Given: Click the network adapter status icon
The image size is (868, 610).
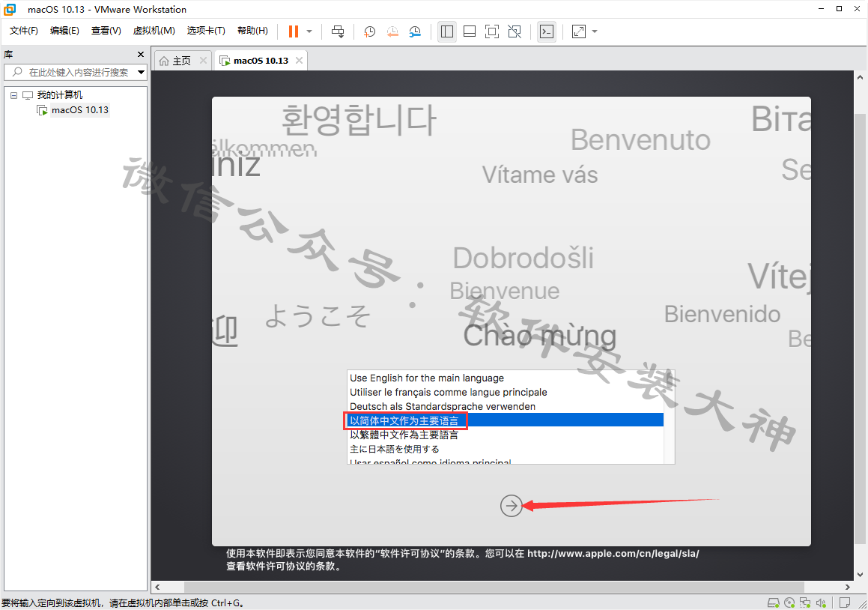Looking at the screenshot, I should tap(805, 603).
